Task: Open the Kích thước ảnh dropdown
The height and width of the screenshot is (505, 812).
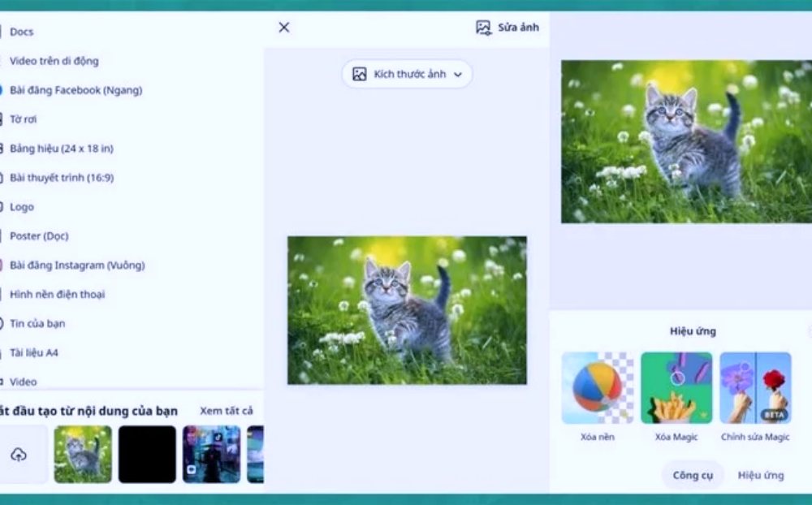Action: [407, 74]
